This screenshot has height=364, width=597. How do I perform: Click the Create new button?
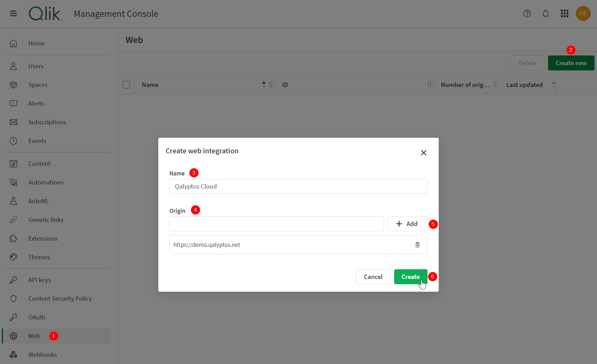pyautogui.click(x=571, y=63)
